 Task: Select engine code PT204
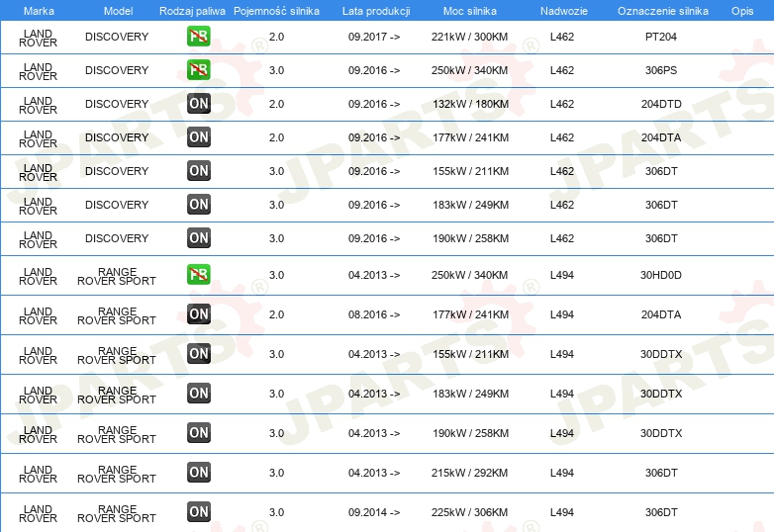click(x=660, y=37)
